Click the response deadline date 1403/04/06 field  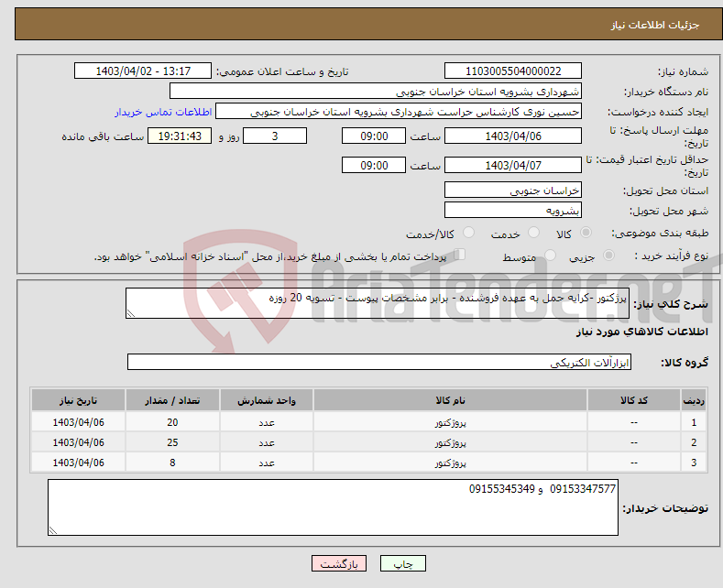pos(513,136)
